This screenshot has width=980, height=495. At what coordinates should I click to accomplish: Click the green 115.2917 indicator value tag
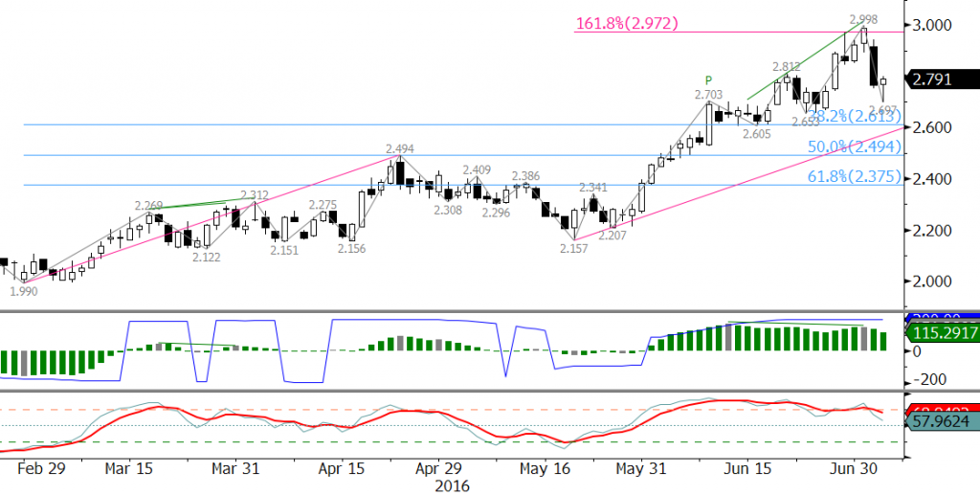pos(941,336)
